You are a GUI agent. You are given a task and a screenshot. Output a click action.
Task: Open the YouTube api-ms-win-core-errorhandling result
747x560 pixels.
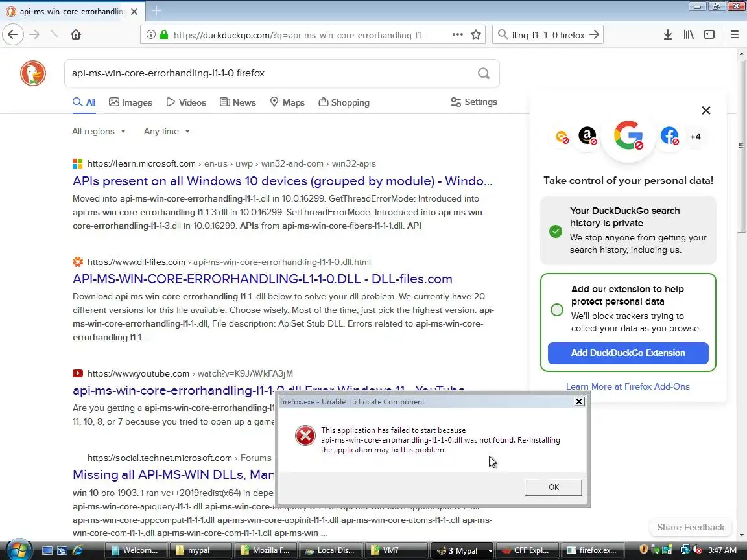(x=174, y=390)
